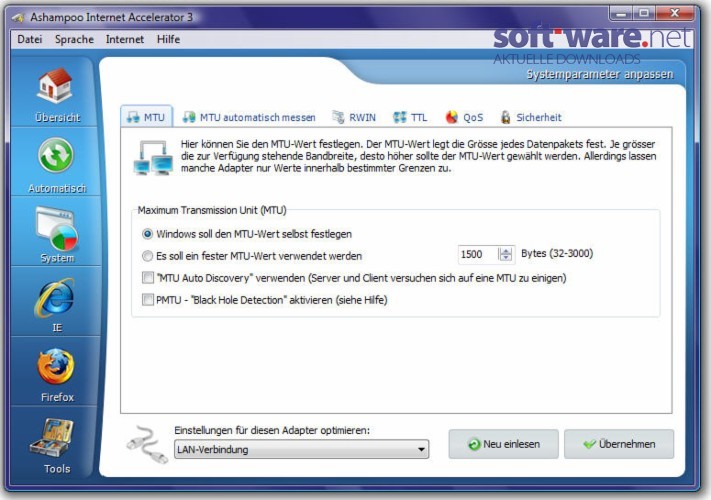Switch to the Sicherheit tab
The image size is (711, 500).
tap(531, 117)
